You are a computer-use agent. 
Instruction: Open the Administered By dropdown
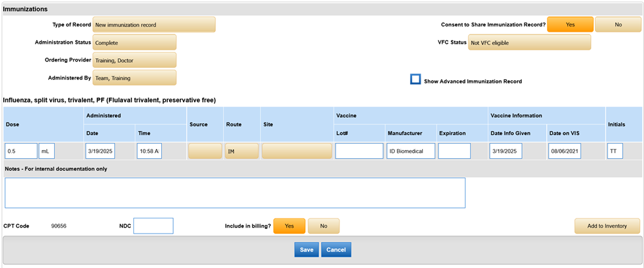coord(134,78)
